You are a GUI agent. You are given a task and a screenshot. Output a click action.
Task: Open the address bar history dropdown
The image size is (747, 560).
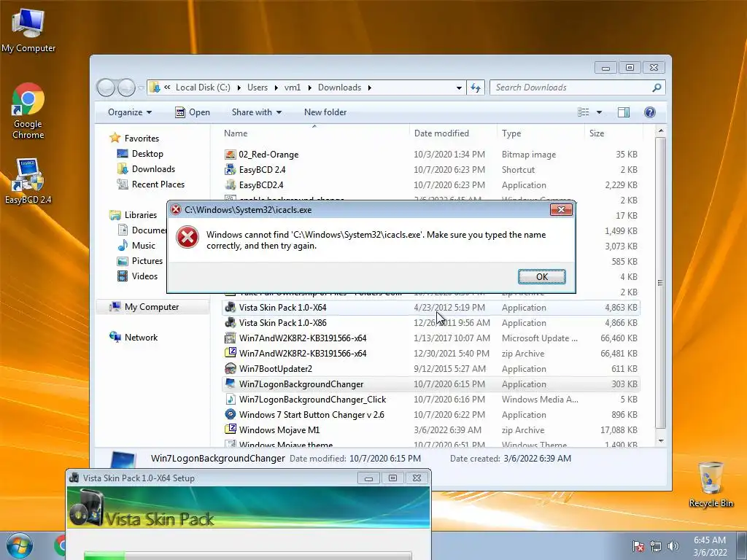459,87
